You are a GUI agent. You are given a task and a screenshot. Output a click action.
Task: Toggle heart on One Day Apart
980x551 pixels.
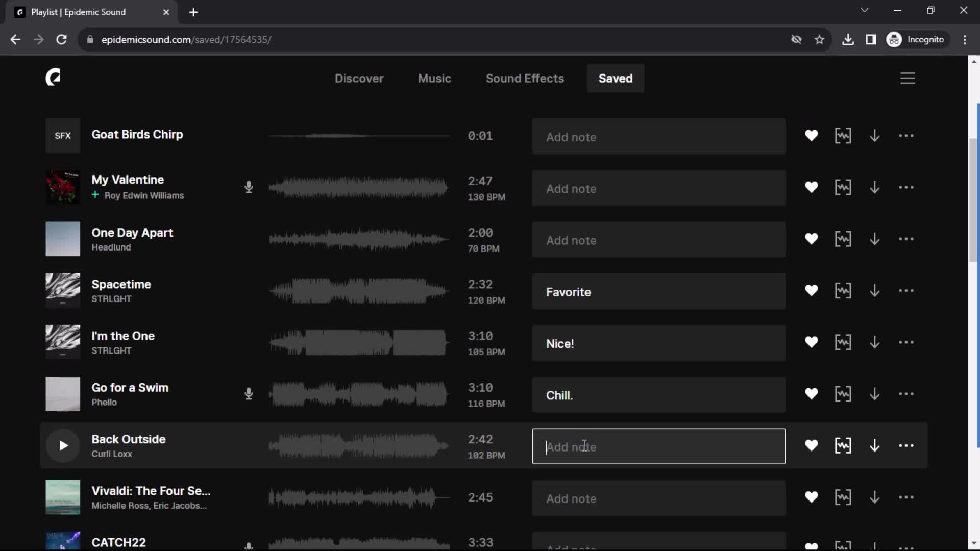[x=811, y=239]
